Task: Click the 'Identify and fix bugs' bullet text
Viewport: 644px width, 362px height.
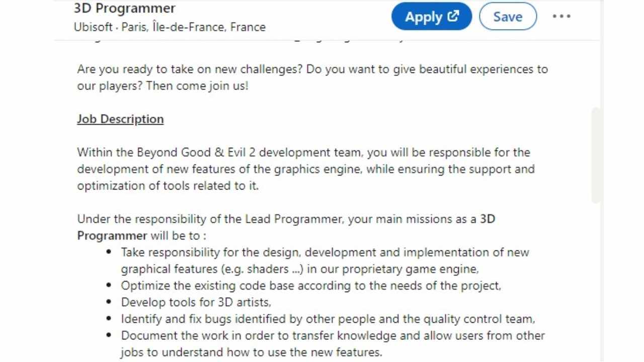Action: 328,319
